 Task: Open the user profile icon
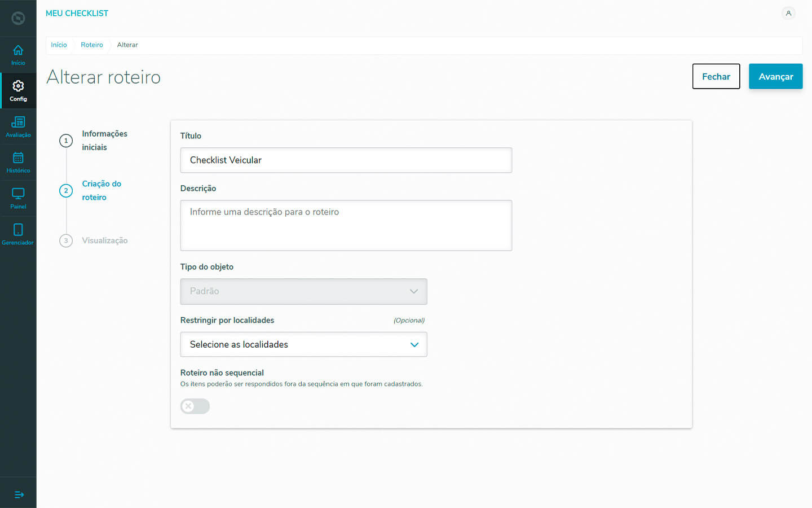[x=788, y=13]
